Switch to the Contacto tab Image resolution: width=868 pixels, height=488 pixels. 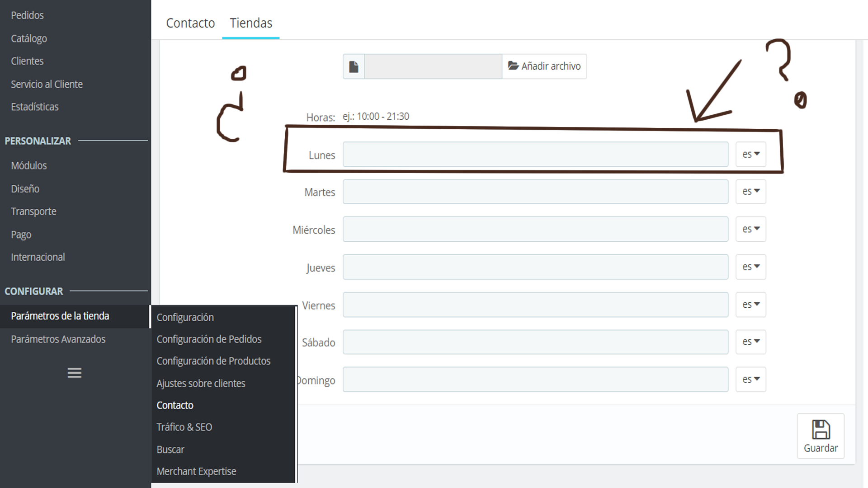click(x=190, y=23)
